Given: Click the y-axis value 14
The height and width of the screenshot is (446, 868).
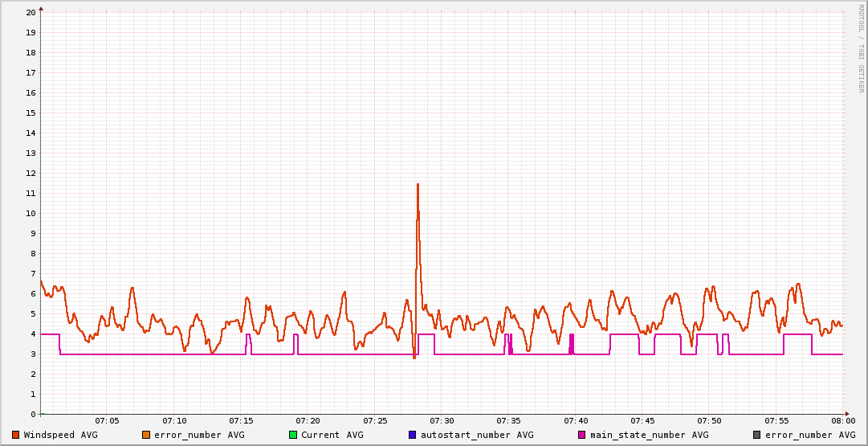Looking at the screenshot, I should (x=31, y=133).
